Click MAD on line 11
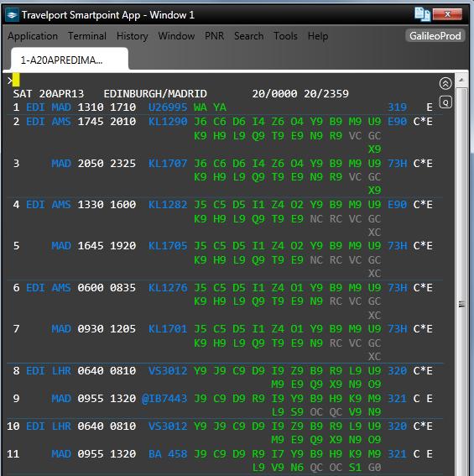 pyautogui.click(x=61, y=454)
